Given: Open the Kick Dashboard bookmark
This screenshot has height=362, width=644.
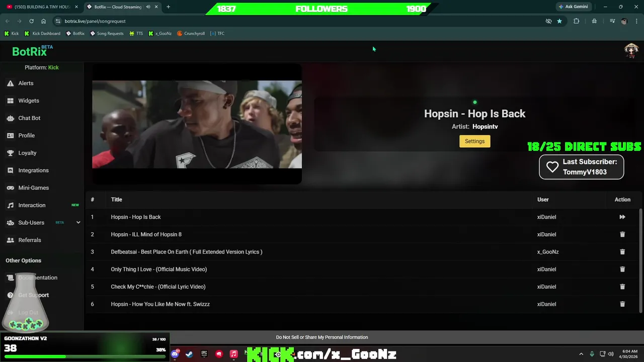Looking at the screenshot, I should pos(42,34).
